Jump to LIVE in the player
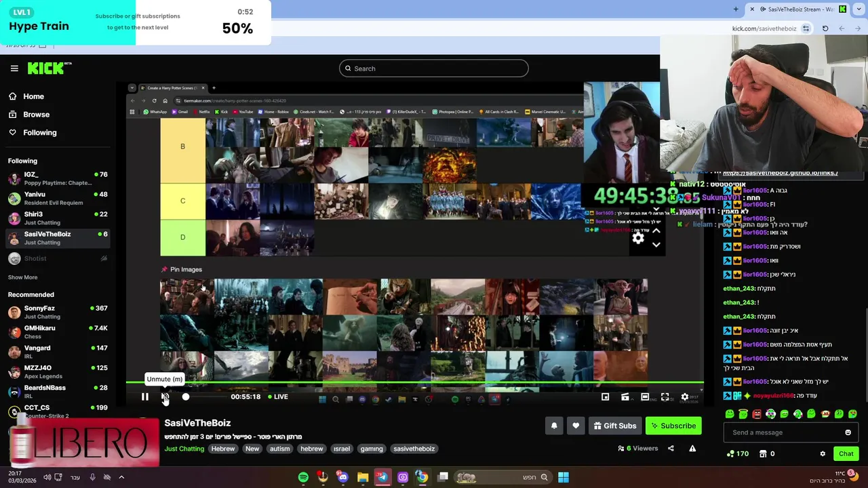The height and width of the screenshot is (488, 868). pos(277,397)
